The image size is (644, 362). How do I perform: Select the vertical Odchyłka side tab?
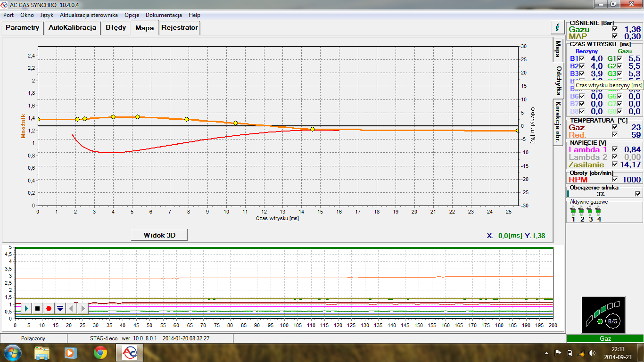[x=558, y=81]
